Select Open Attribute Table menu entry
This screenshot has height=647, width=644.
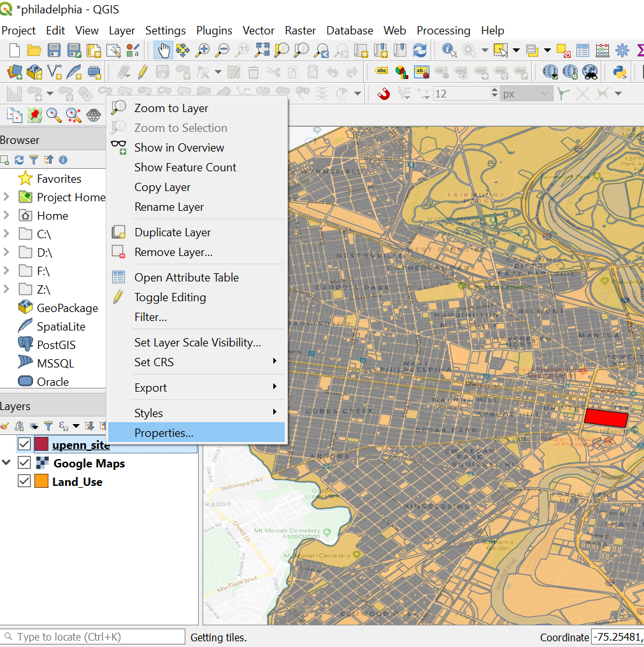(x=186, y=277)
